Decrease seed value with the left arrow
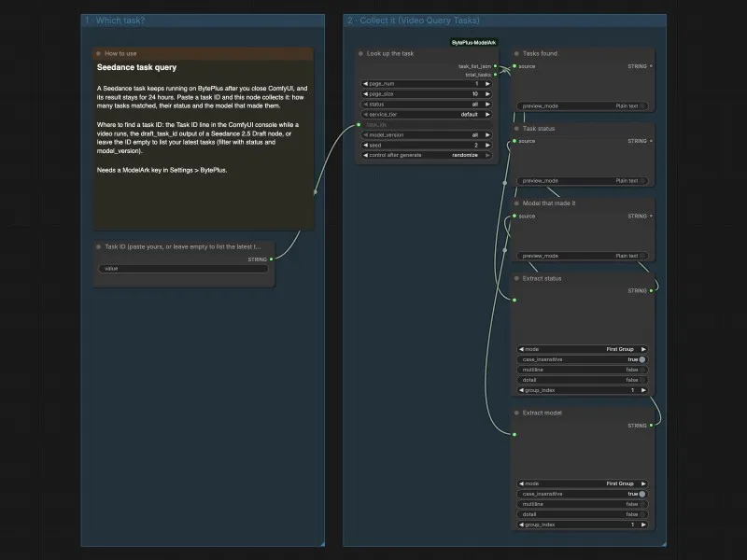The image size is (747, 560). pos(365,146)
